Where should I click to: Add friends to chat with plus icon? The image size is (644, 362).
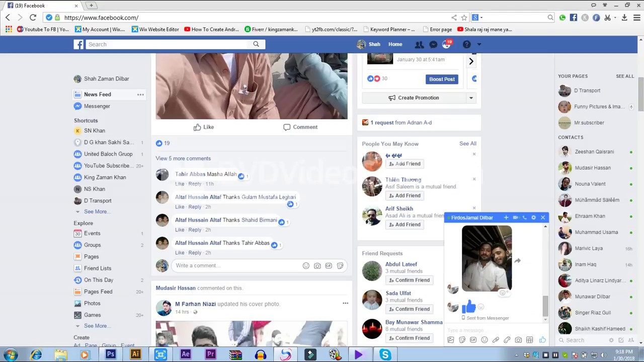click(x=506, y=218)
